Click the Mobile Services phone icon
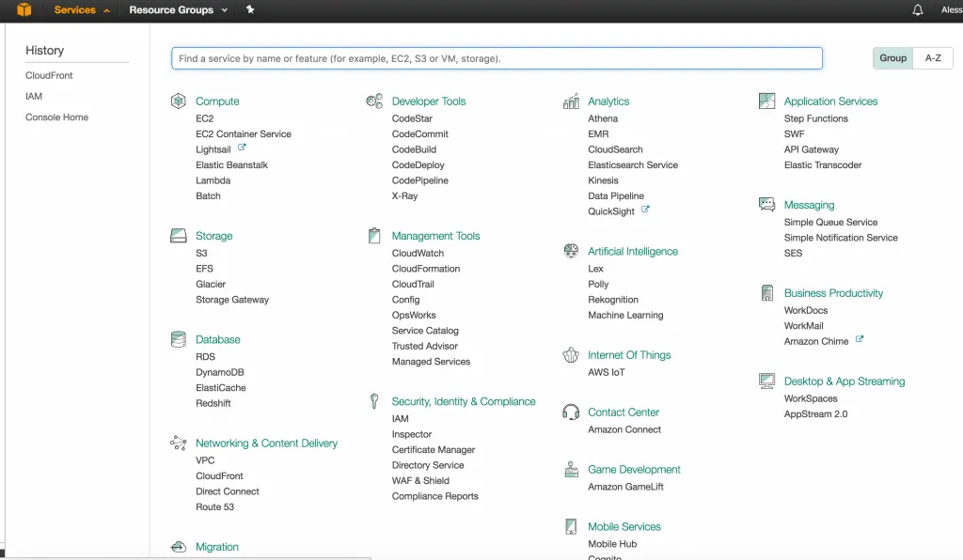This screenshot has width=963, height=560. coord(571,526)
